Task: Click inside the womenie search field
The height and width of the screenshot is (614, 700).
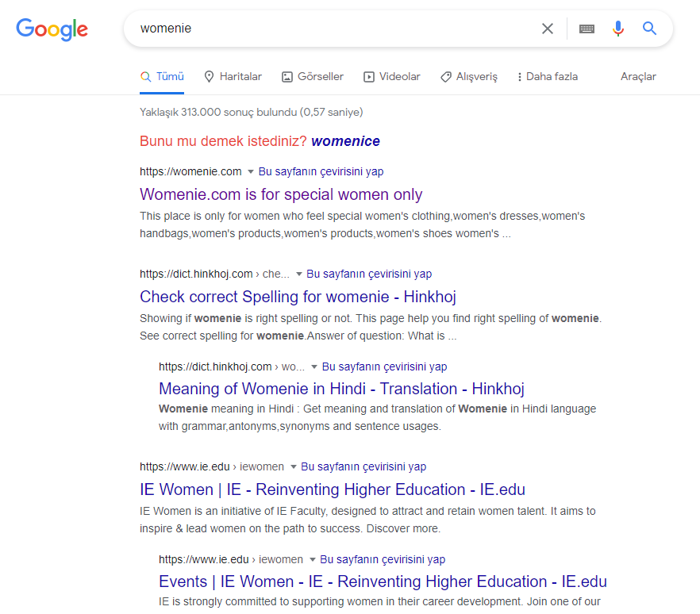Action: [x=330, y=29]
